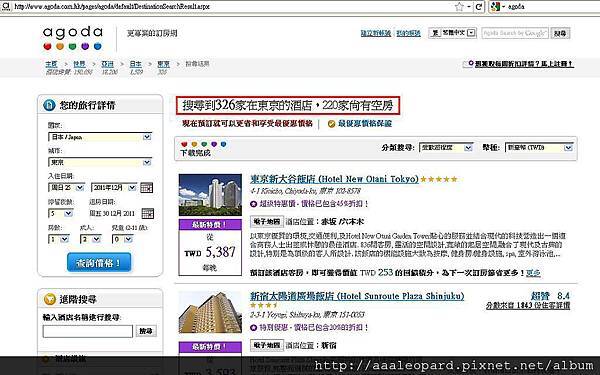Click purple promo icon for Hotel New Otani
The width and height of the screenshot is (600, 375).
click(253, 204)
